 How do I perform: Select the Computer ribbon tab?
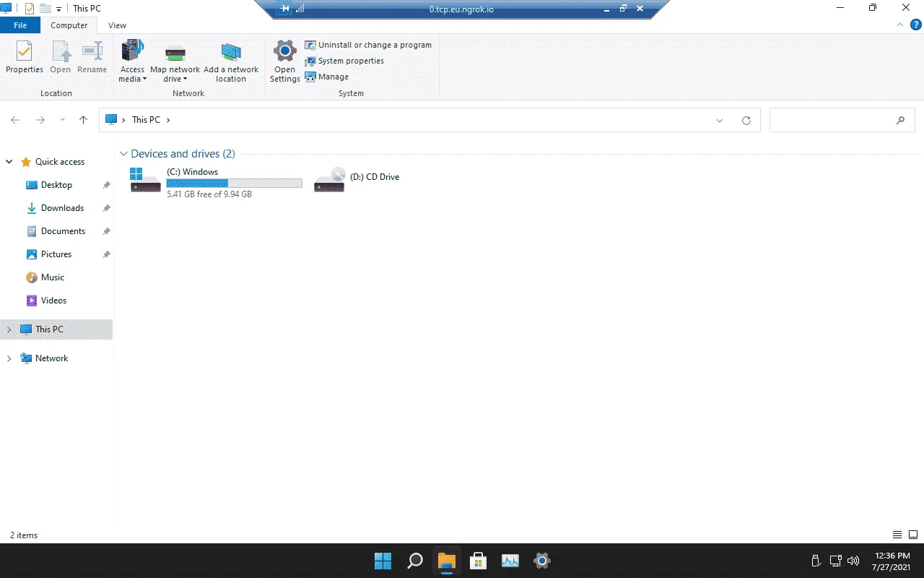69,25
